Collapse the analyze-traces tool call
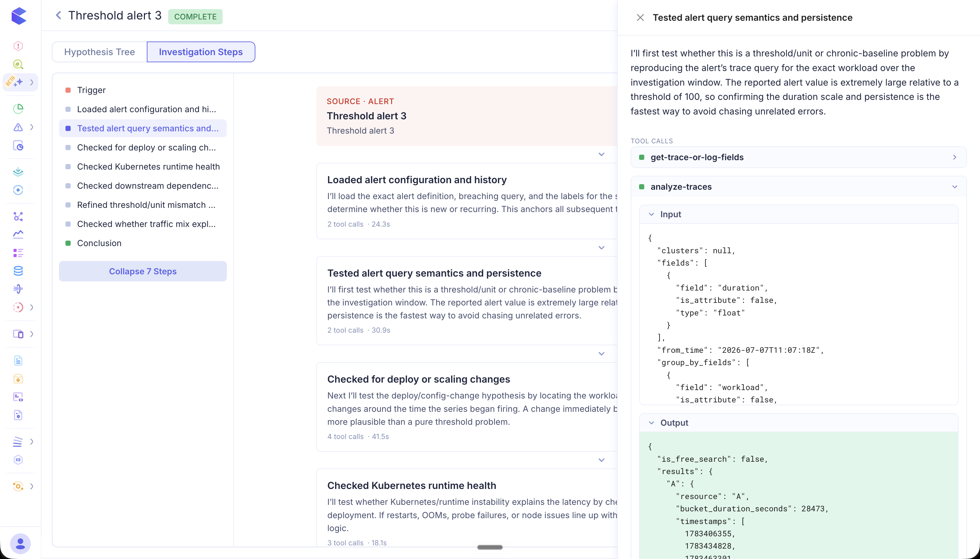The image size is (980, 559). [798, 187]
